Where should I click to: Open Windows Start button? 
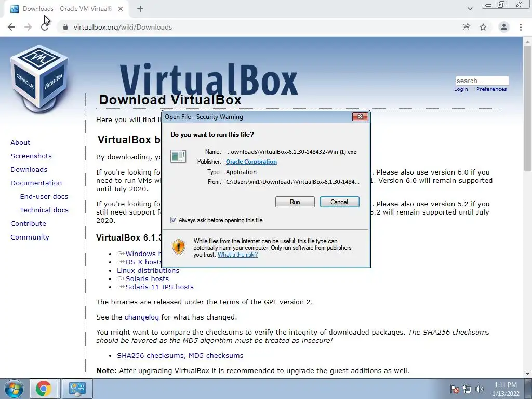pos(14,389)
